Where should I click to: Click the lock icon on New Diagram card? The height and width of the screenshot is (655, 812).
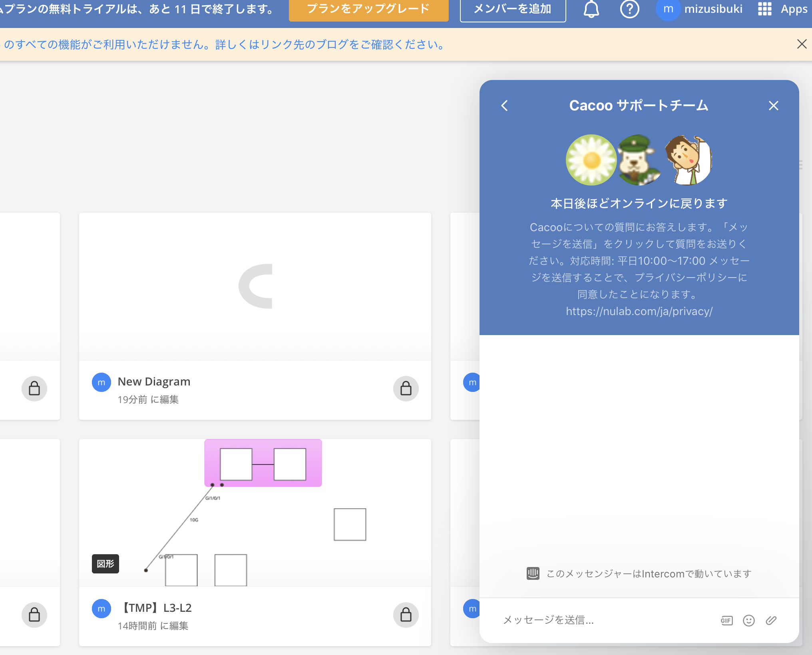point(406,388)
